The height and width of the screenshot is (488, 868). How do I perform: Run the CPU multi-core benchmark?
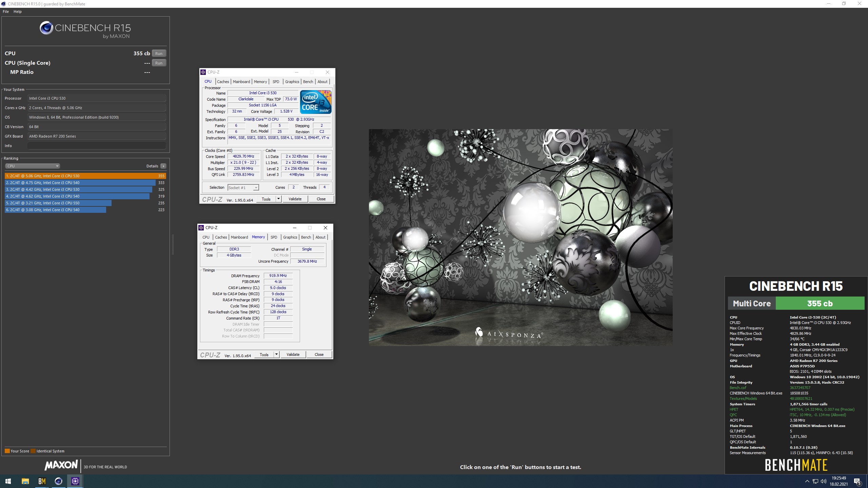pyautogui.click(x=159, y=54)
